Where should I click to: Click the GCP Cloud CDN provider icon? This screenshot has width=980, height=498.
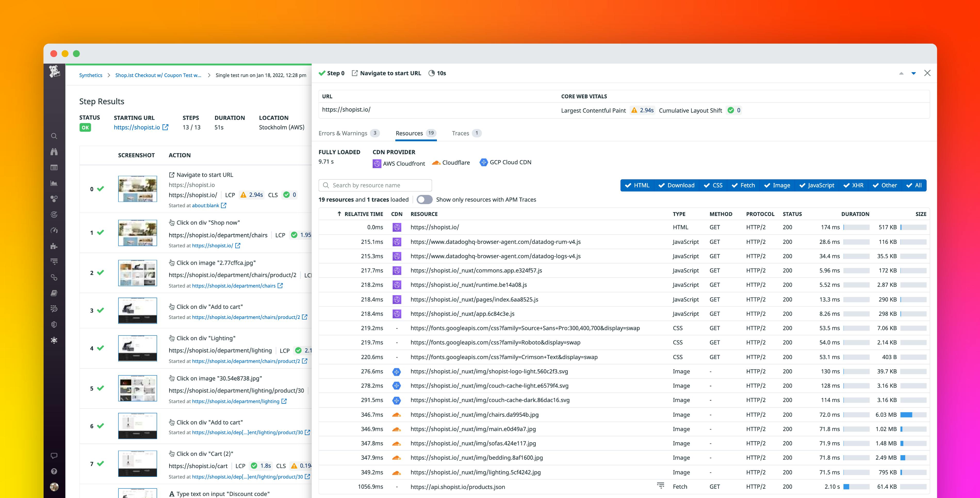[x=484, y=162]
